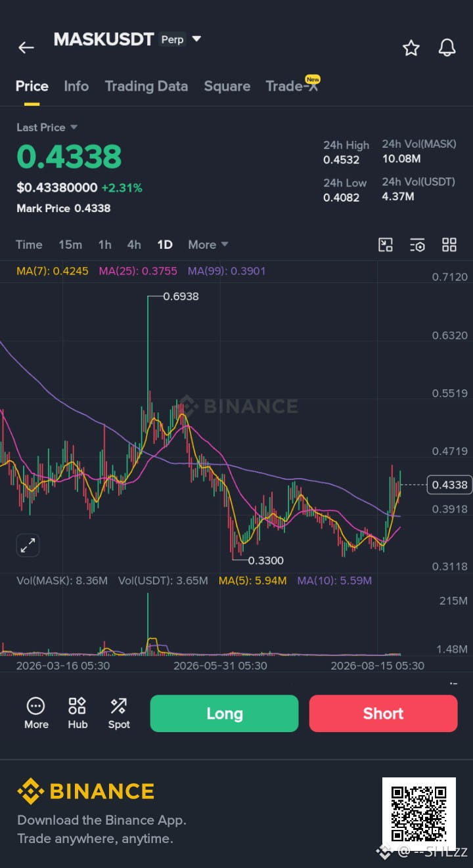Image resolution: width=473 pixels, height=868 pixels.
Task: Open the Trade-X tab
Action: click(292, 86)
